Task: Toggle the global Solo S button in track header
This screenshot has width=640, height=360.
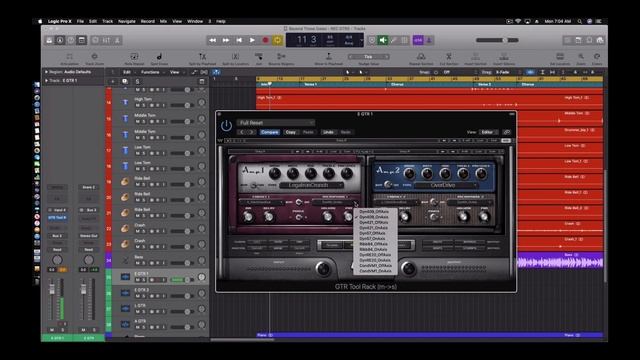Action: [x=137, y=81]
